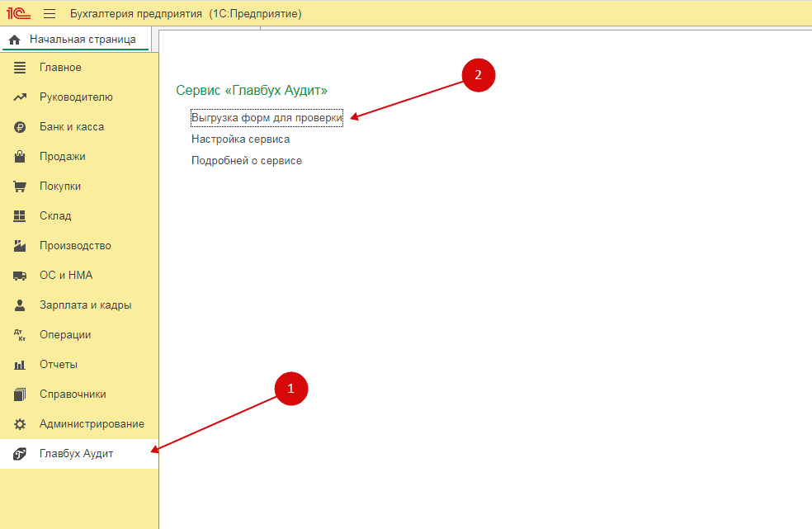
Task: Click the 1C logo icon
Action: point(18,14)
